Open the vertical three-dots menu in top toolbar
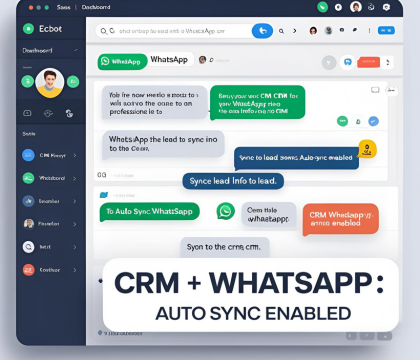This screenshot has height=360, width=420. [x=369, y=31]
